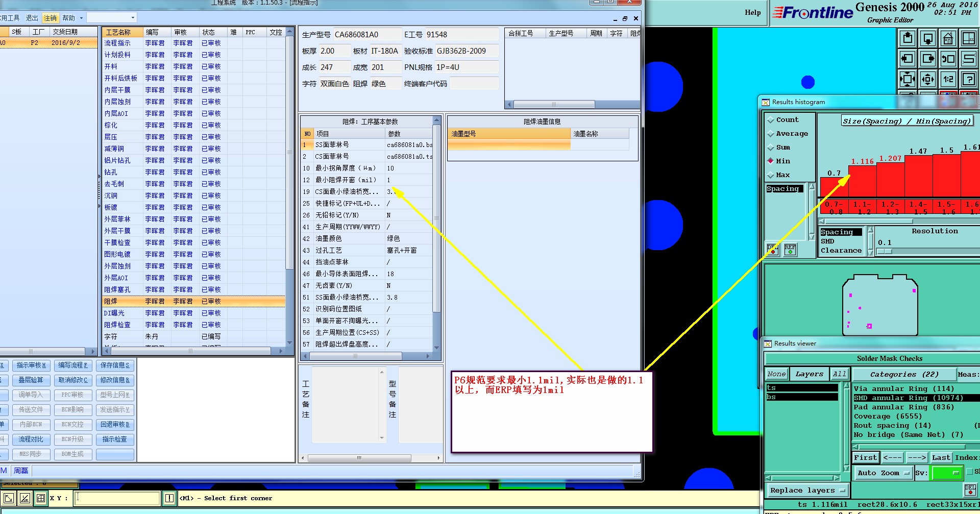Open the Replace layers dropdown
This screenshot has height=514, width=980.
point(807,491)
